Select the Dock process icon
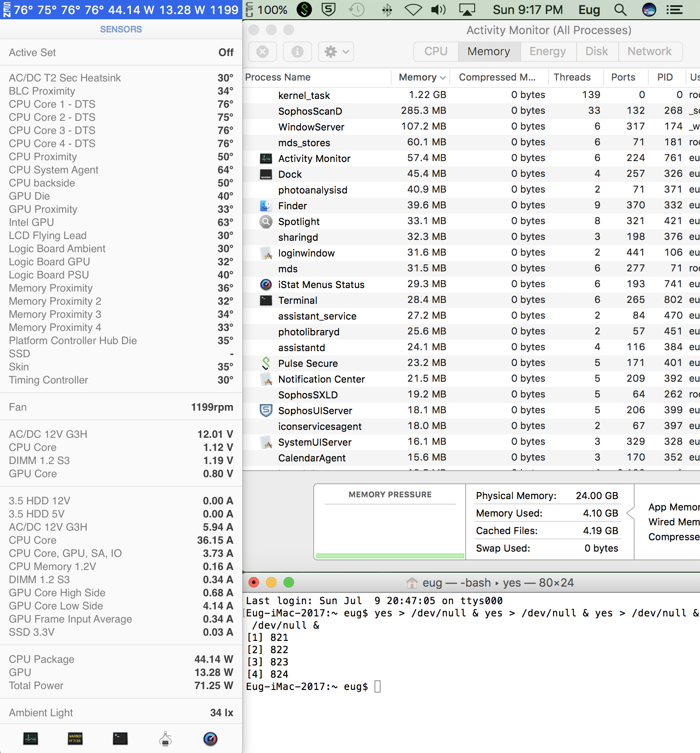 [x=266, y=174]
